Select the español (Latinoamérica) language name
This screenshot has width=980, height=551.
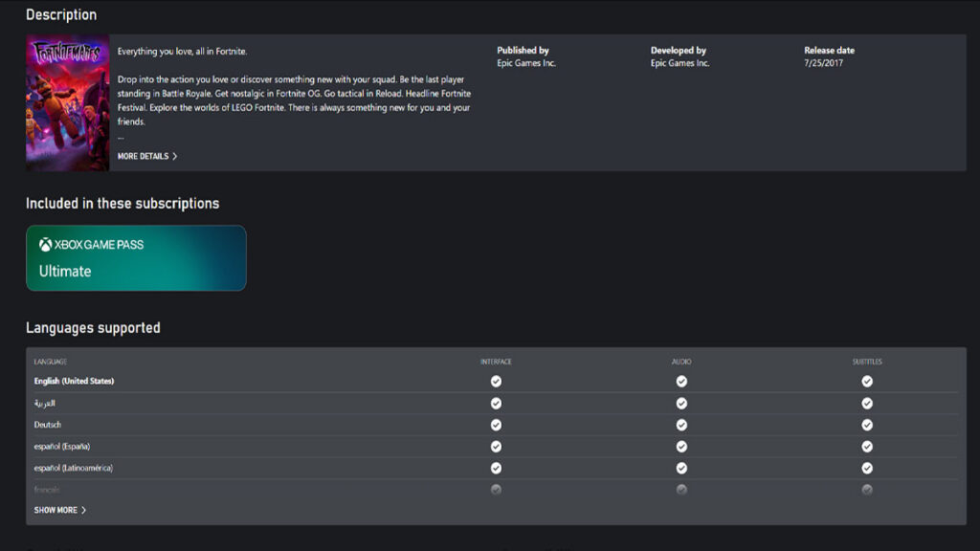pyautogui.click(x=73, y=468)
